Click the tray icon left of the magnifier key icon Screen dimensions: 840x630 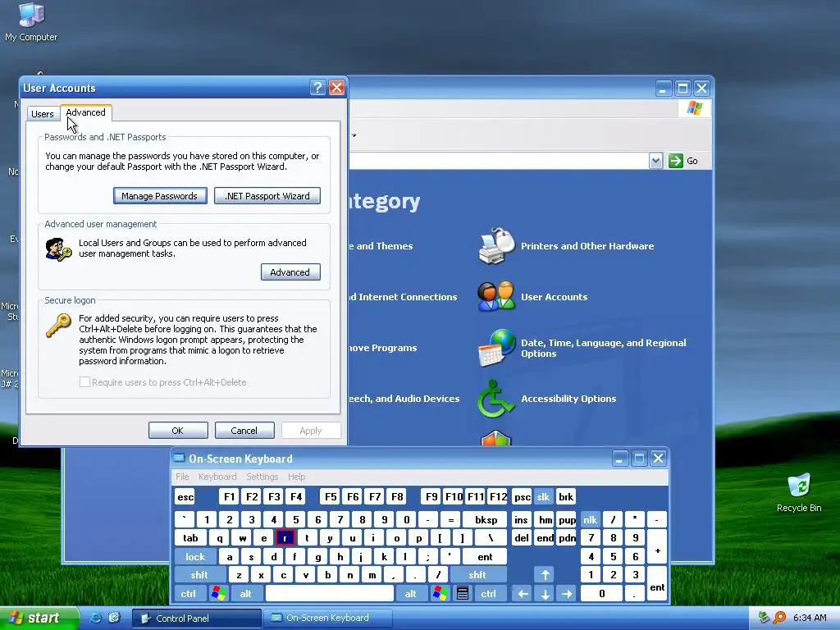764,618
